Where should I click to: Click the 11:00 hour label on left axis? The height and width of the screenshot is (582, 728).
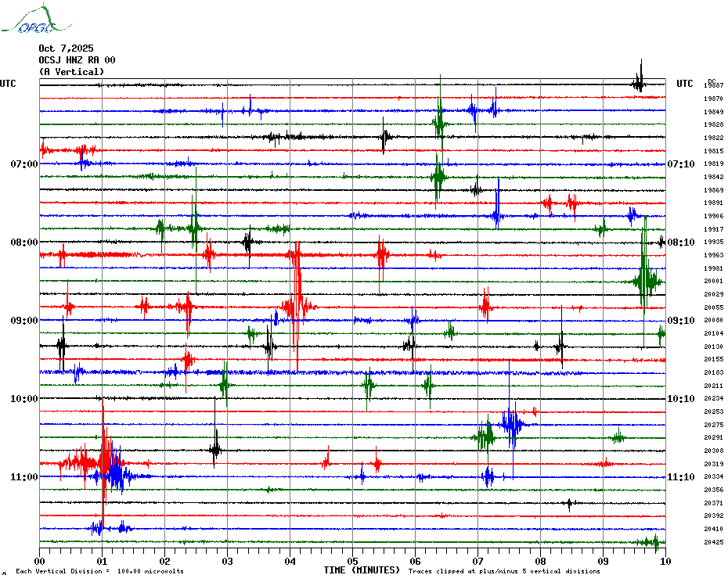pos(24,477)
